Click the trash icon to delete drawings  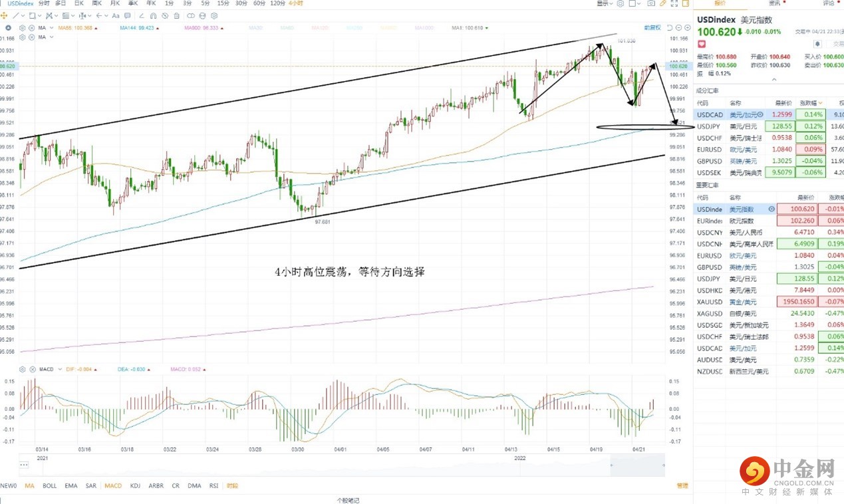[x=176, y=15]
